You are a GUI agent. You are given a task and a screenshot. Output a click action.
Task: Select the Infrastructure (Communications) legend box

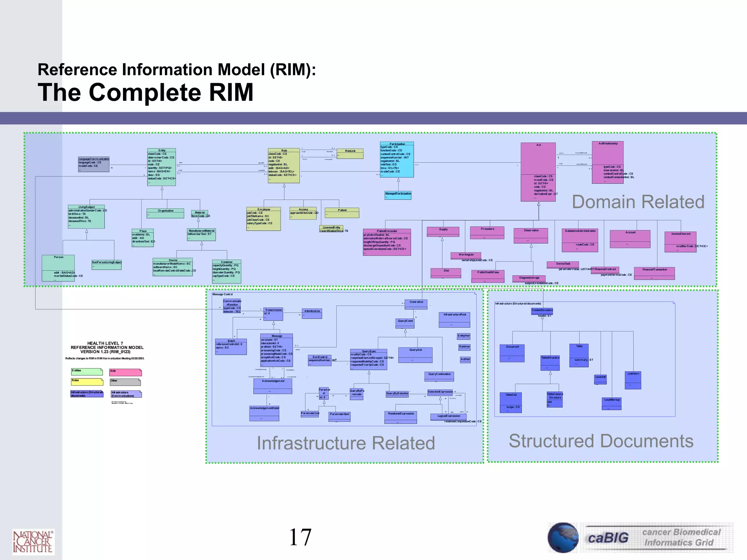click(126, 394)
